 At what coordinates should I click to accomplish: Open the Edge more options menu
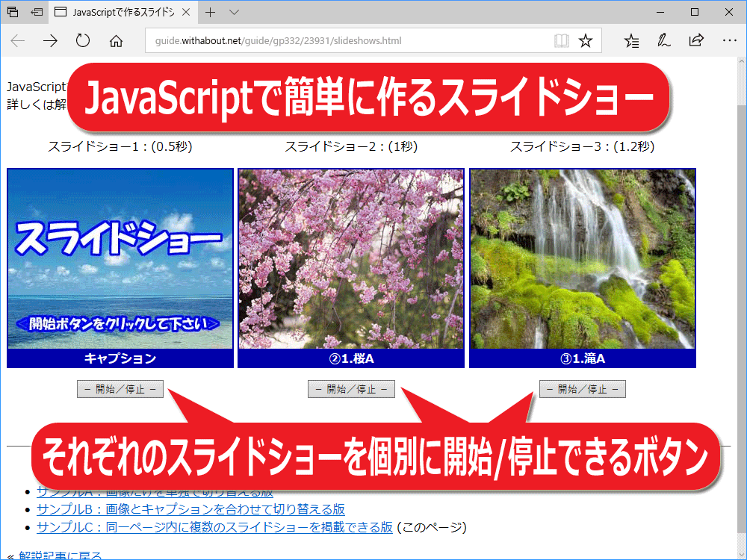[729, 40]
